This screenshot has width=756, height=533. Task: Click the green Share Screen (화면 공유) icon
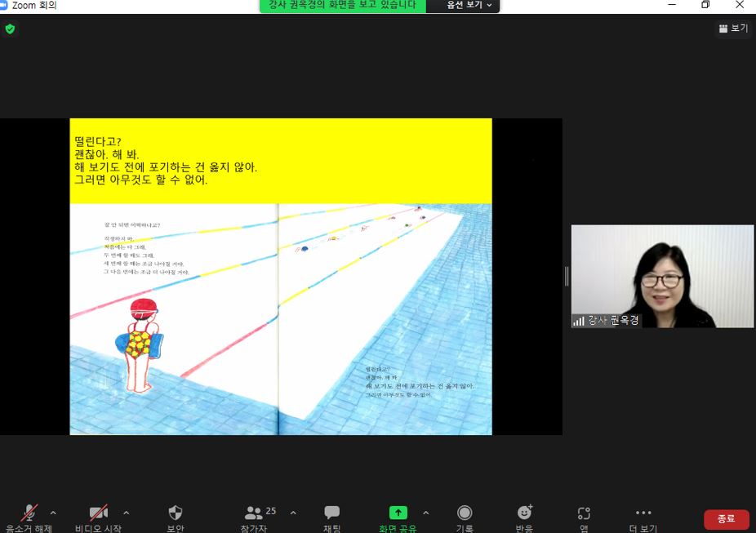(x=398, y=513)
